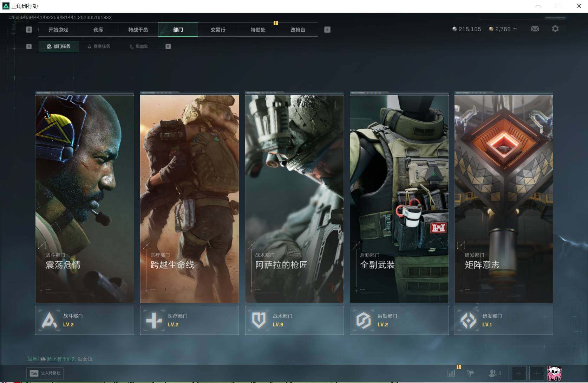Click the skull player avatar
Image resolution: width=588 pixels, height=383 pixels.
555,373
